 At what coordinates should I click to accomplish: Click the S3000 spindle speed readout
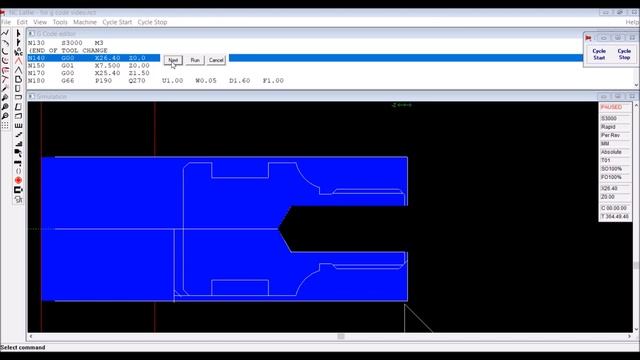tap(609, 118)
